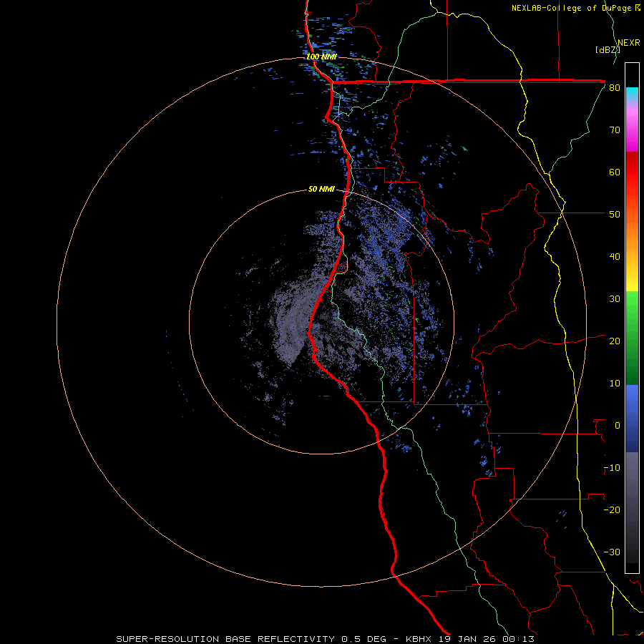Image resolution: width=644 pixels, height=644 pixels.
Task: Click the 40 value on dBZ scale
Action: pyautogui.click(x=615, y=257)
